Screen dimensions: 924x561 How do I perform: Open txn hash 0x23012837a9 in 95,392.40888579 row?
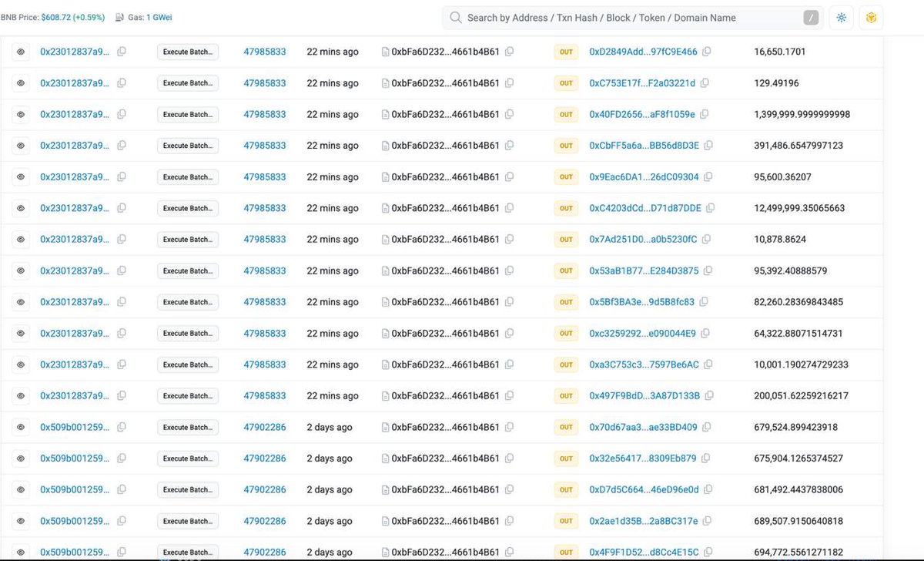point(75,270)
